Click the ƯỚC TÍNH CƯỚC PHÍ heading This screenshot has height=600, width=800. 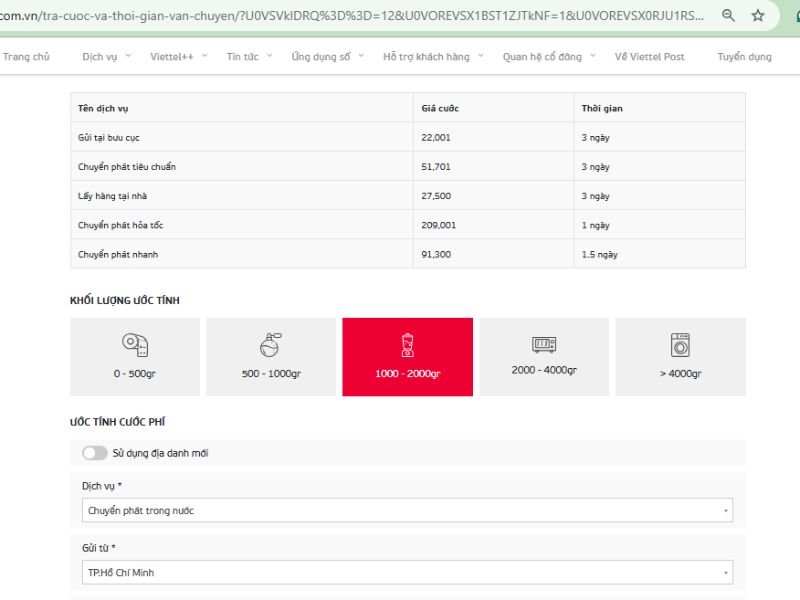click(118, 422)
